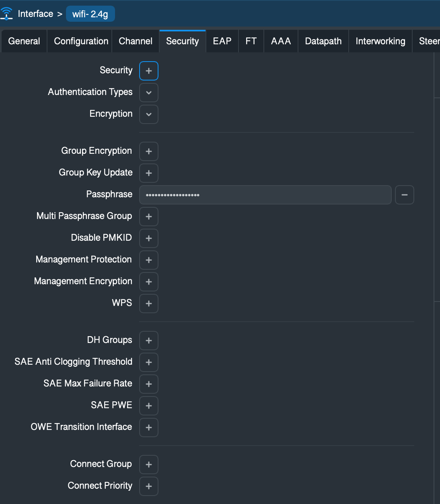This screenshot has height=504, width=440.
Task: Add a DH Groups value
Action: point(149,341)
